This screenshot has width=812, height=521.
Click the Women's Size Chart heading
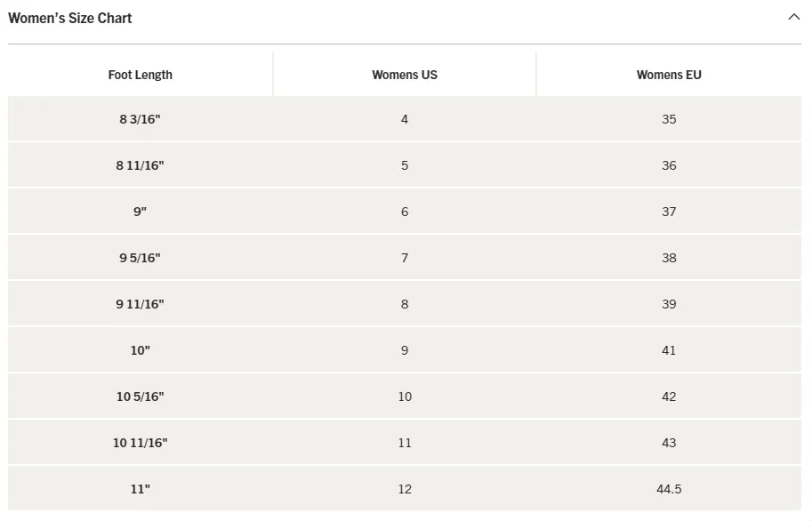(x=70, y=18)
